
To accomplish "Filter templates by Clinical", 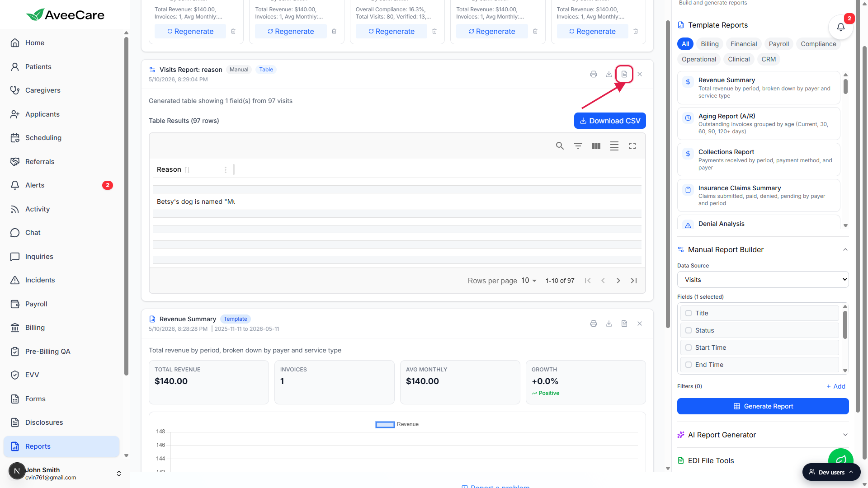I will tap(739, 59).
